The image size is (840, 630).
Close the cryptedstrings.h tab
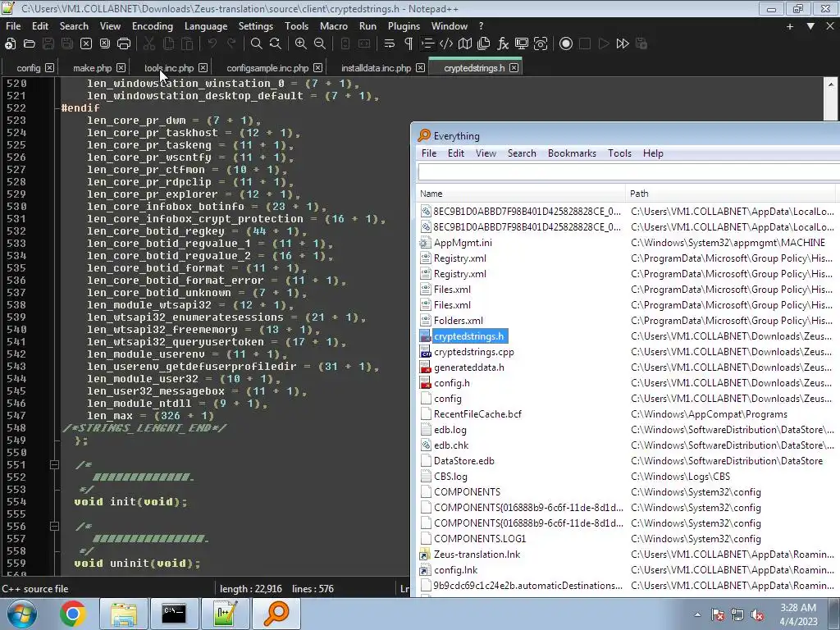click(514, 67)
